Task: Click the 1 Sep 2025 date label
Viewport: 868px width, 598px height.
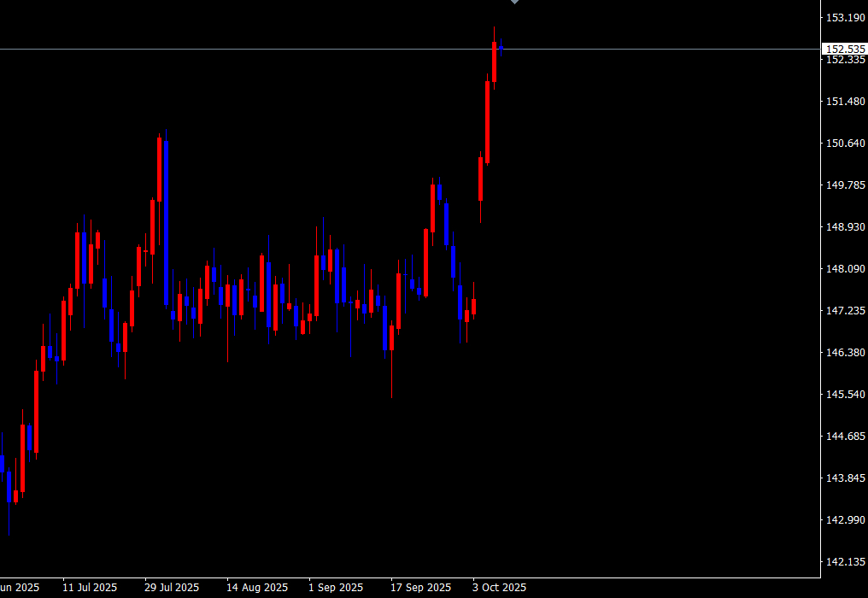Action: [336, 588]
